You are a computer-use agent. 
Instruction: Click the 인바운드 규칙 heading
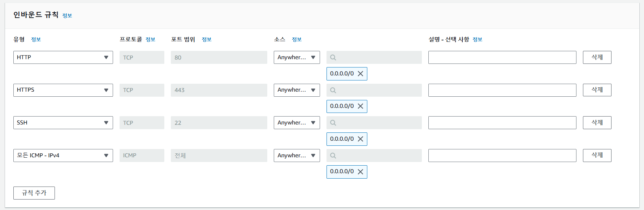point(36,15)
